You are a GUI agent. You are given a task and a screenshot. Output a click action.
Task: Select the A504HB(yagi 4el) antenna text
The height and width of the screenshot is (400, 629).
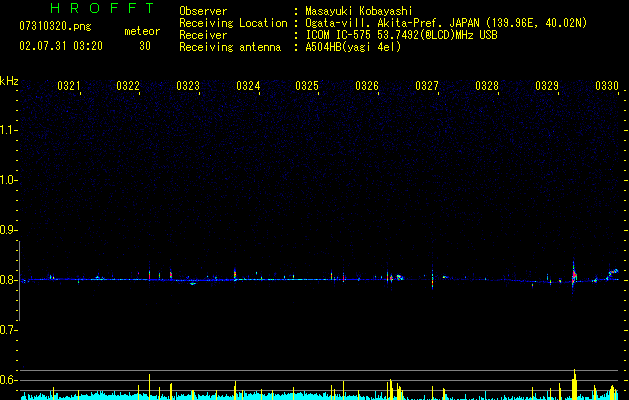tap(353, 47)
